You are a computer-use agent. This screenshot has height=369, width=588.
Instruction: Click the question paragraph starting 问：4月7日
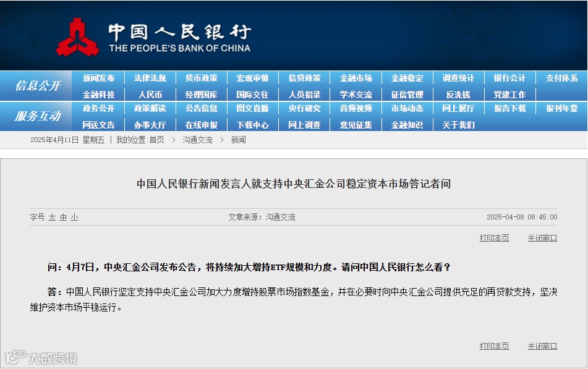pos(249,267)
